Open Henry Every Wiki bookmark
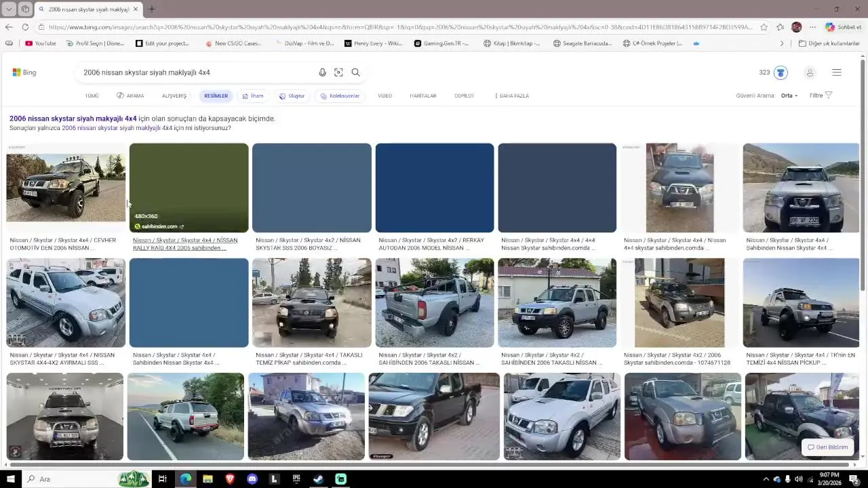The height and width of the screenshot is (488, 868). click(373, 43)
